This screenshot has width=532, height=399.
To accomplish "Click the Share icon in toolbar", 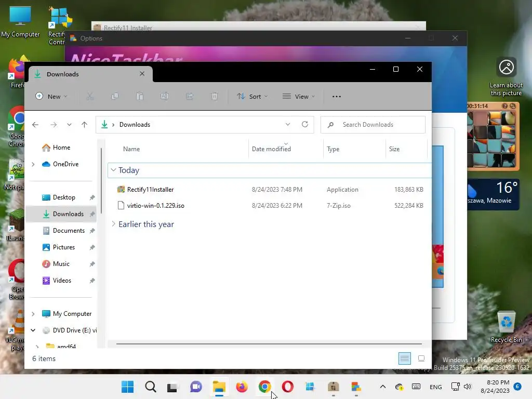I will tap(189, 96).
